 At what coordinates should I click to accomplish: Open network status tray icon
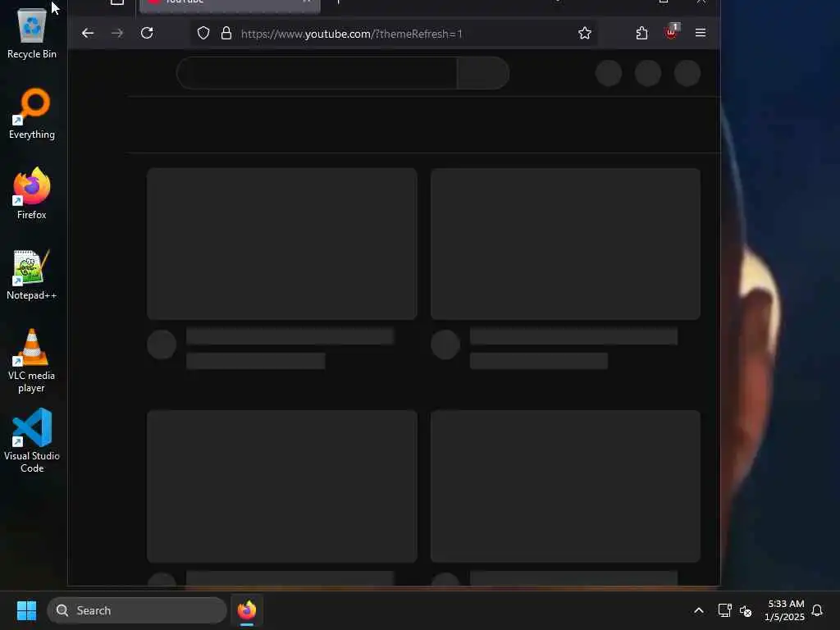coord(724,610)
